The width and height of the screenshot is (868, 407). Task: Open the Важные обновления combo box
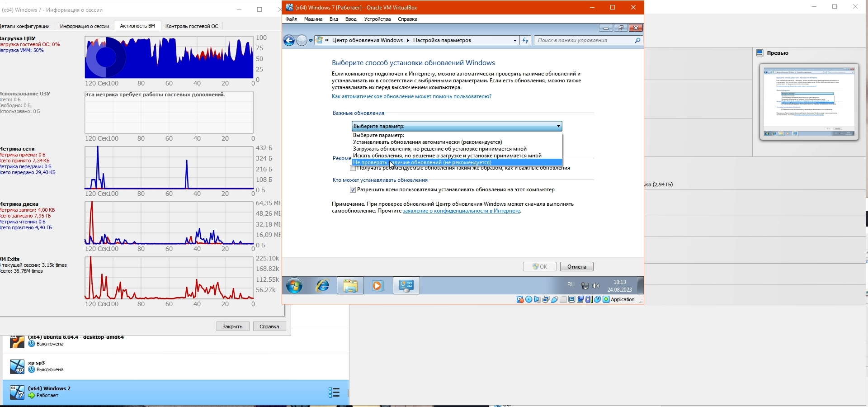pos(457,126)
